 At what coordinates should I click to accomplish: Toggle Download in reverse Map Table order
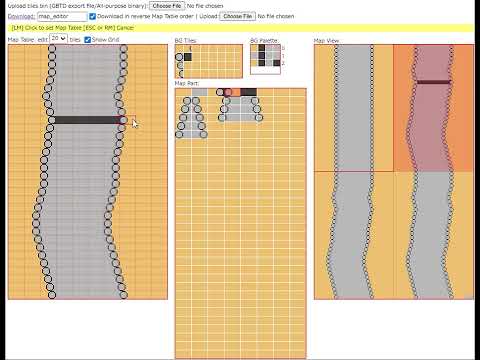[x=92, y=16]
